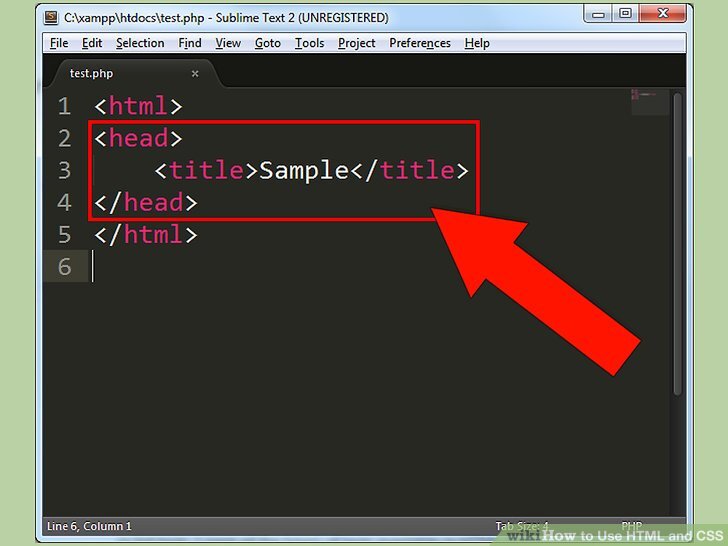Image resolution: width=728 pixels, height=546 pixels.
Task: Open the PHP syntax selector in status bar
Action: coord(631,526)
